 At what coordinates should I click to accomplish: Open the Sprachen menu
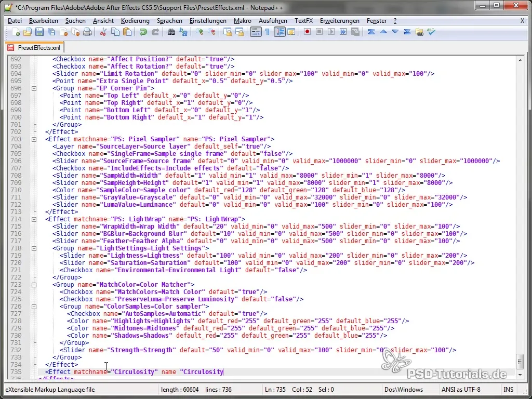click(x=169, y=21)
